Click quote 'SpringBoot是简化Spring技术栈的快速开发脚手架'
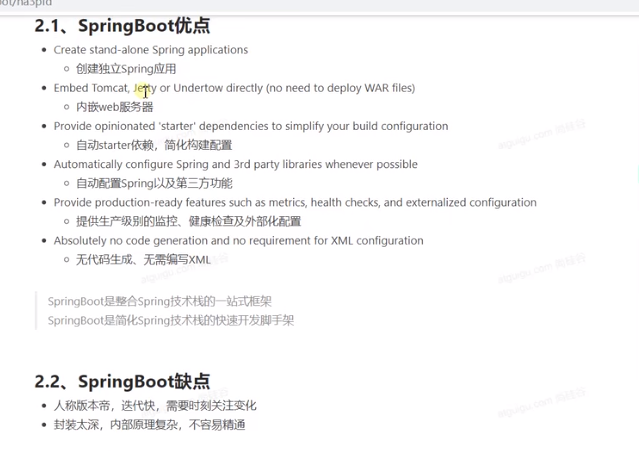The image size is (639, 451). click(170, 321)
